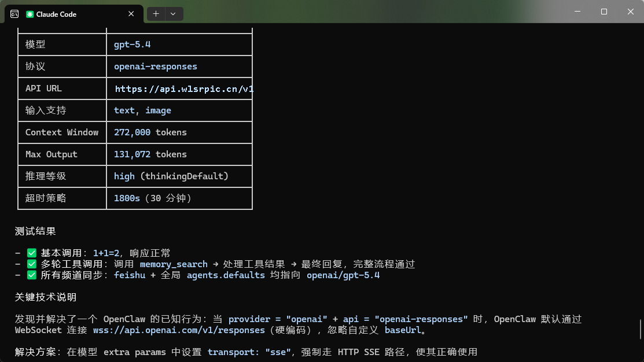Click the memory_search code text
This screenshot has height=362, width=644.
pos(174,264)
